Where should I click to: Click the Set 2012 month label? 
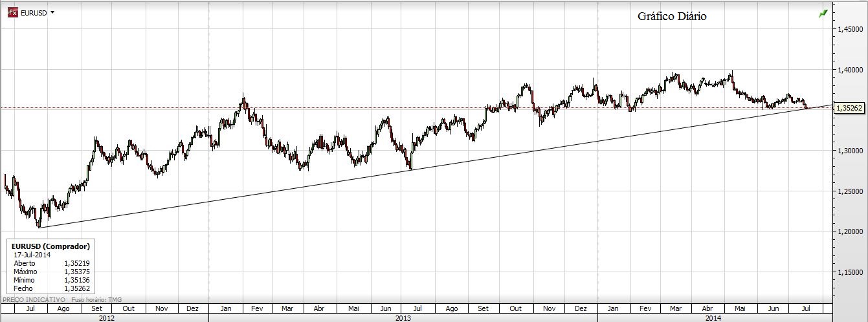coord(96,308)
